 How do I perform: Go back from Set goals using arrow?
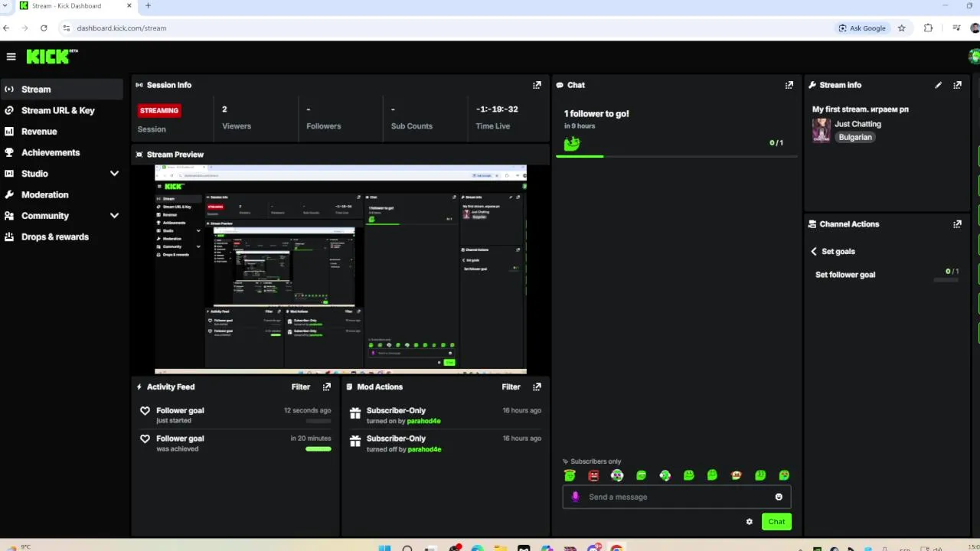(814, 251)
